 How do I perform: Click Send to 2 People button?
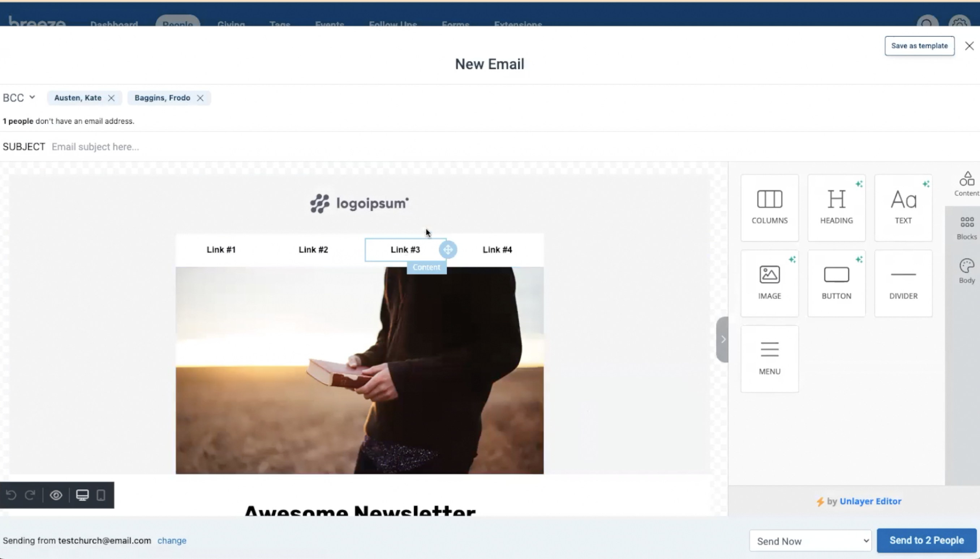[927, 540]
